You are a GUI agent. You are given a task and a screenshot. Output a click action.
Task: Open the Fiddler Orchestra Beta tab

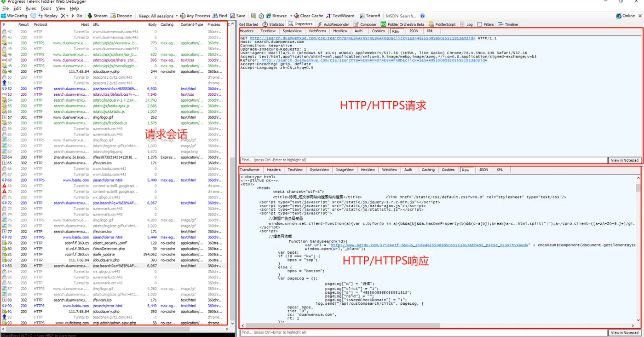point(402,24)
